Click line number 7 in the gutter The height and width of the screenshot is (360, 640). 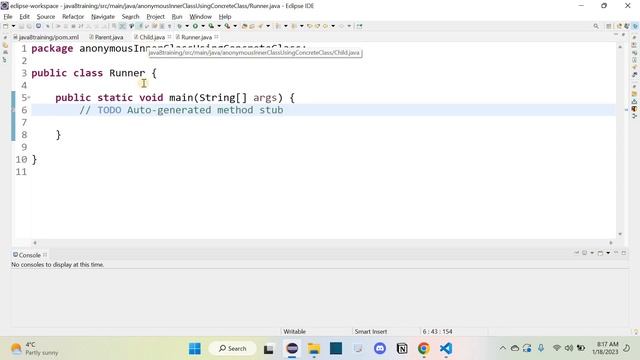24,122
